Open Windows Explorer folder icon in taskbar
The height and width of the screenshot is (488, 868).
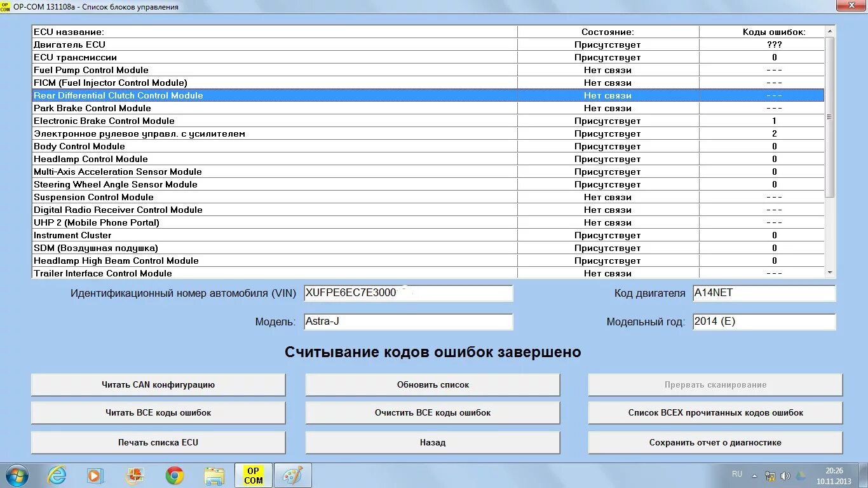pyautogui.click(x=214, y=475)
